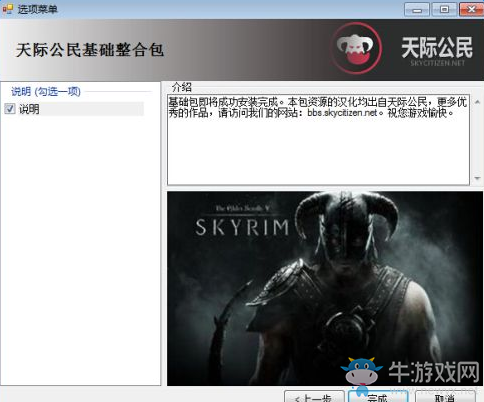This screenshot has width=484, height=402.
Task: Select the 说明 option row label
Action: pos(29,109)
